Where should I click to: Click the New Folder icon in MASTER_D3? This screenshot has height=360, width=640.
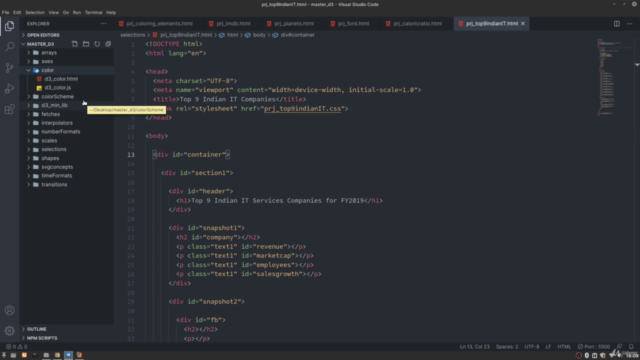pyautogui.click(x=86, y=44)
